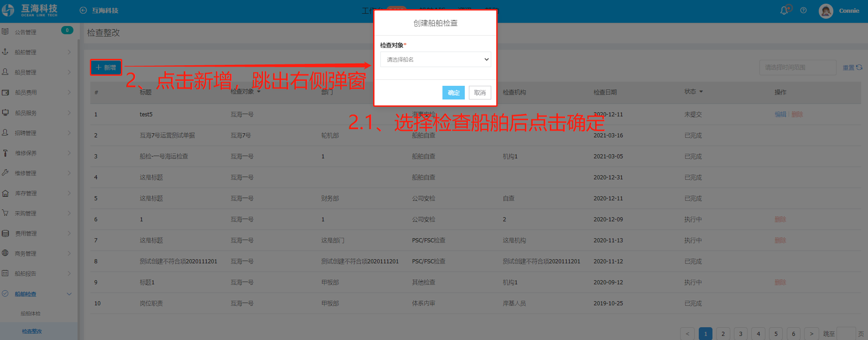Screen dimensions: 868x340
Task: Click 编辑 link for test5 row
Action: pos(780,115)
